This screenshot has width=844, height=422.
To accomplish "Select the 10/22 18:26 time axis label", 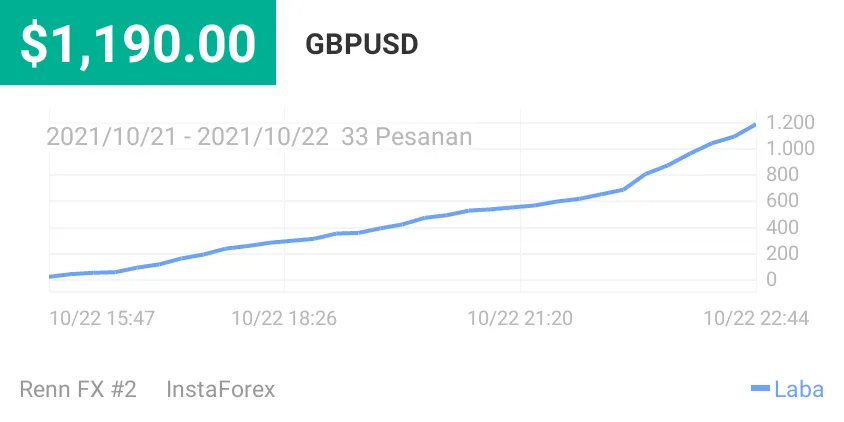I will [284, 318].
